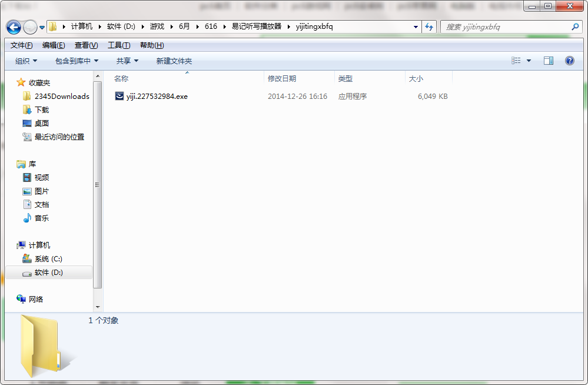
Task: Sort by the 修改日期 column header
Action: coord(282,78)
